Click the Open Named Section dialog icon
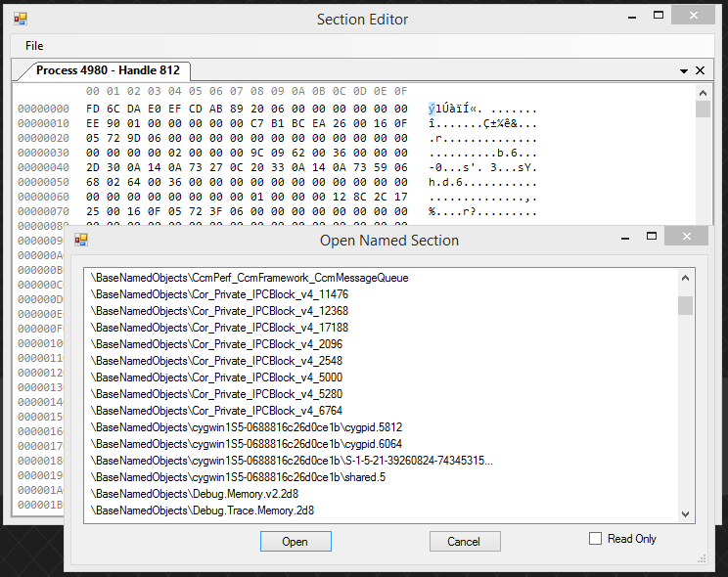Image resolution: width=728 pixels, height=577 pixels. pyautogui.click(x=81, y=240)
